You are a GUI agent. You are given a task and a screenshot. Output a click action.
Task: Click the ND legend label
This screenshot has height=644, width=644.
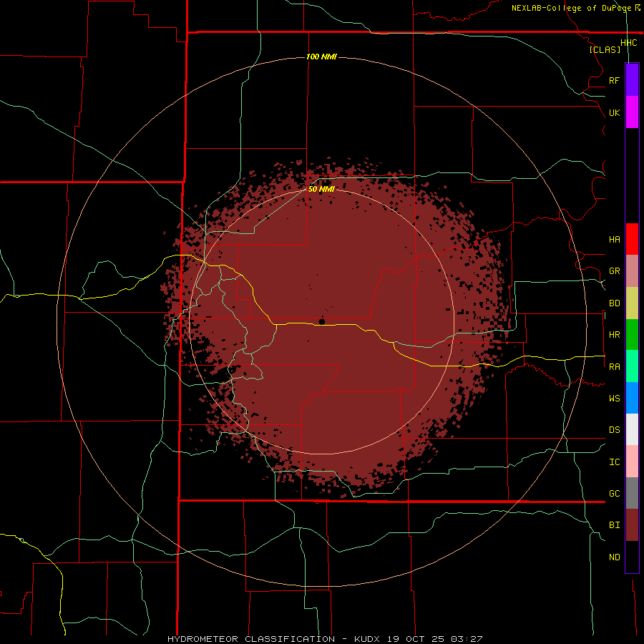point(615,557)
